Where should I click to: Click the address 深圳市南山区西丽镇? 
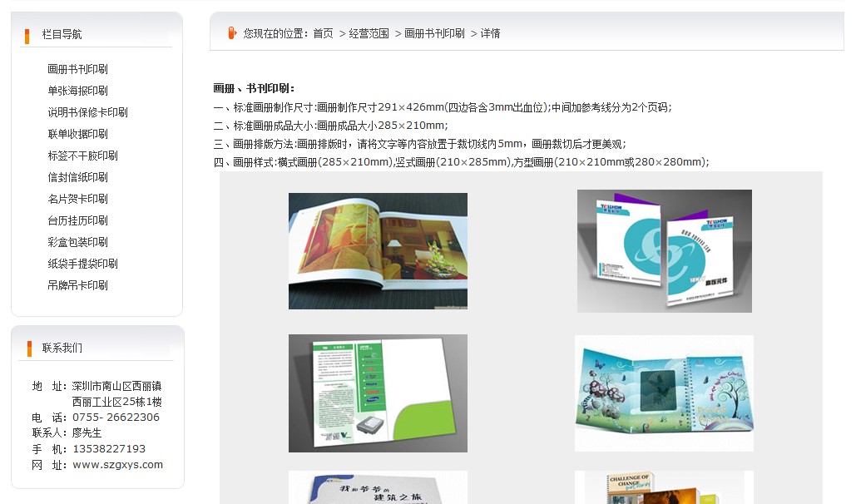coord(116,386)
